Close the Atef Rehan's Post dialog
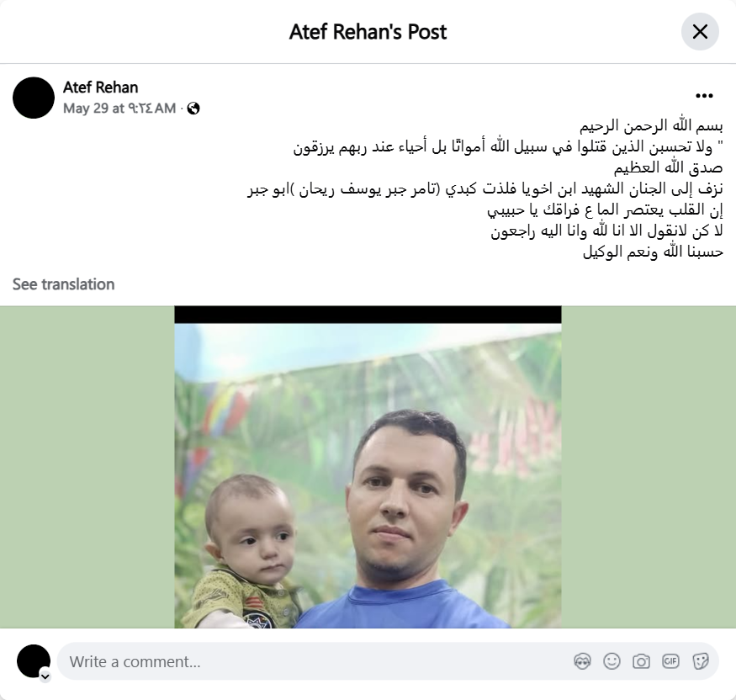Screen dimensions: 736x700 (x=700, y=32)
